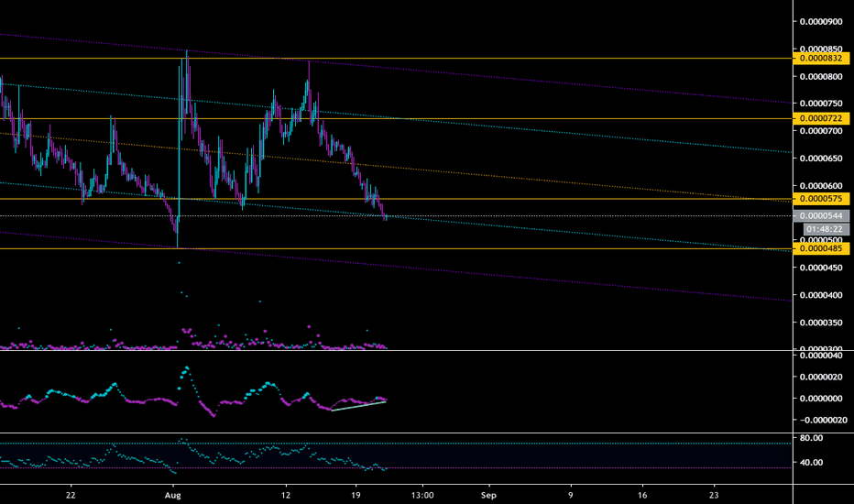Click the Sep label on time axis
Viewport: 854px width, 504px height.
[x=488, y=495]
